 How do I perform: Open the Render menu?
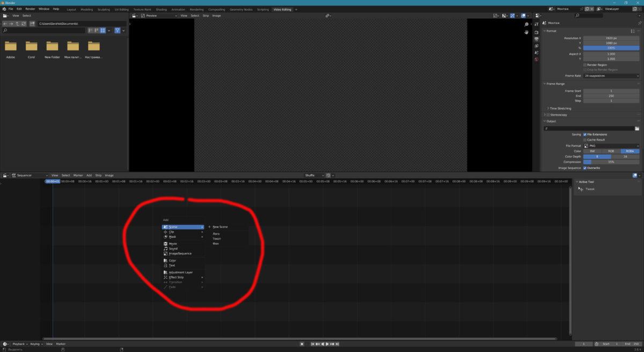[30, 9]
